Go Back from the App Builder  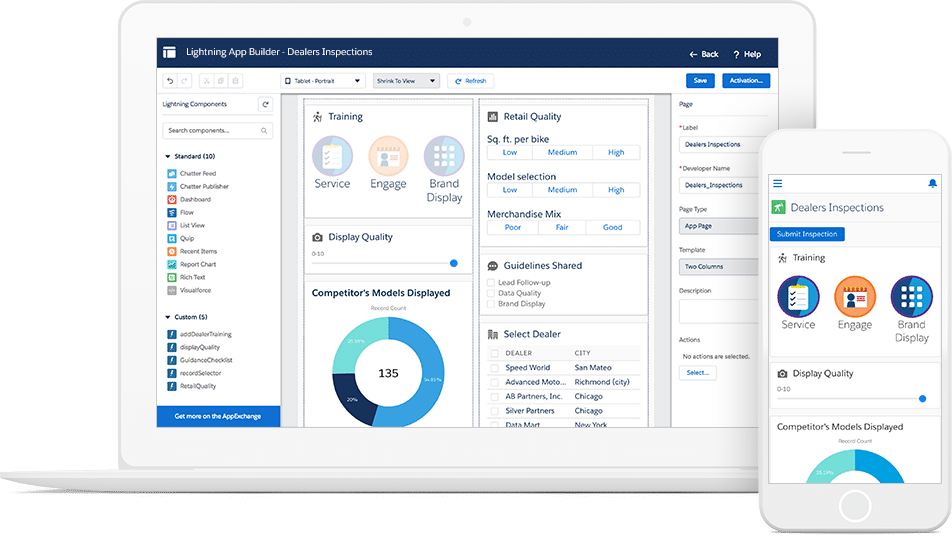(x=704, y=55)
